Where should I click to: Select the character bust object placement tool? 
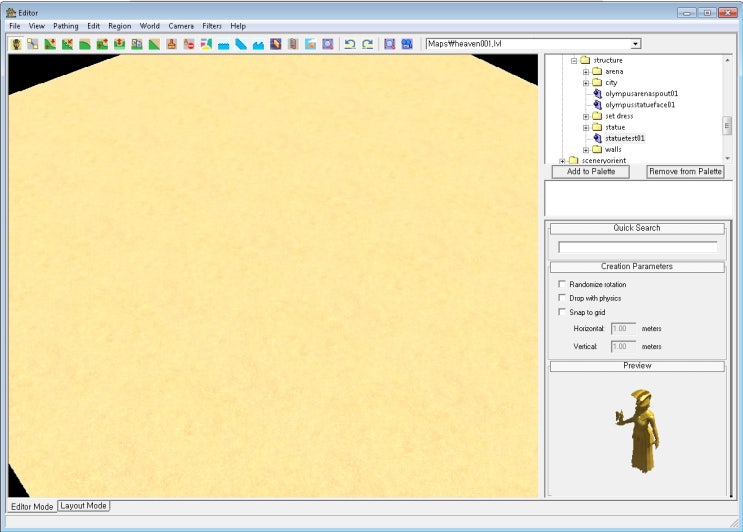coord(17,44)
